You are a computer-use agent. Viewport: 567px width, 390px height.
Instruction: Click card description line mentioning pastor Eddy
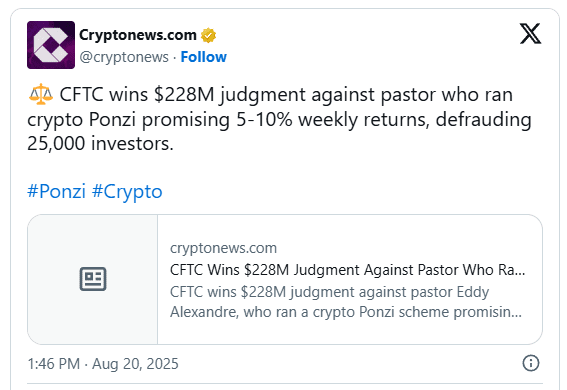[x=329, y=292]
